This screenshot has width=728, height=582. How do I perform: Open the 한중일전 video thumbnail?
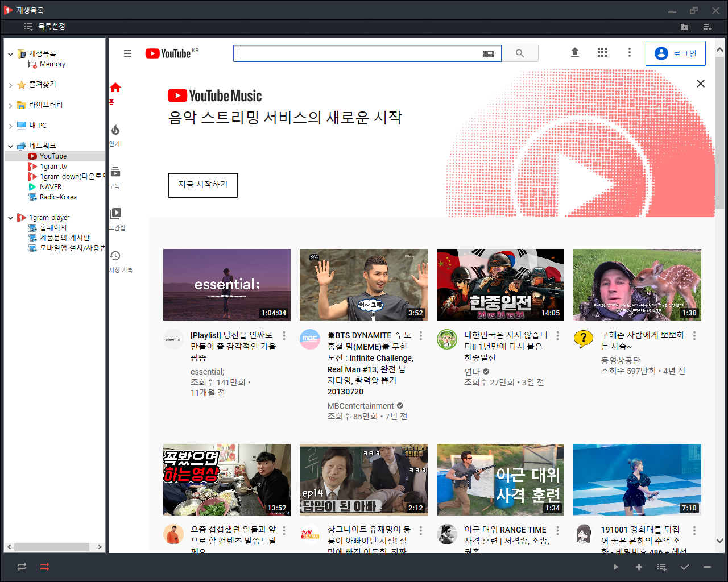coord(500,285)
